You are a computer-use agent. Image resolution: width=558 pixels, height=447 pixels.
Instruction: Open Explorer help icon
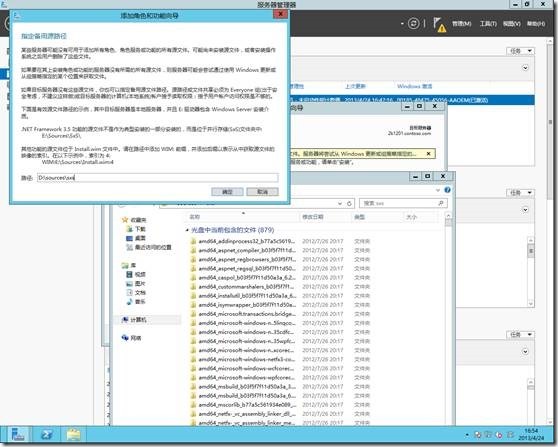pyautogui.click(x=447, y=190)
